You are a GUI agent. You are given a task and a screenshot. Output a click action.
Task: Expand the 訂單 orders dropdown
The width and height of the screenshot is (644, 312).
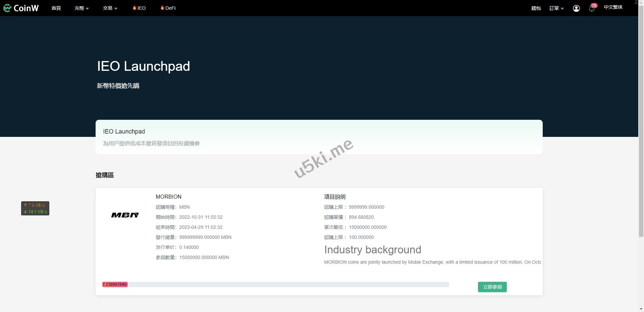click(556, 8)
